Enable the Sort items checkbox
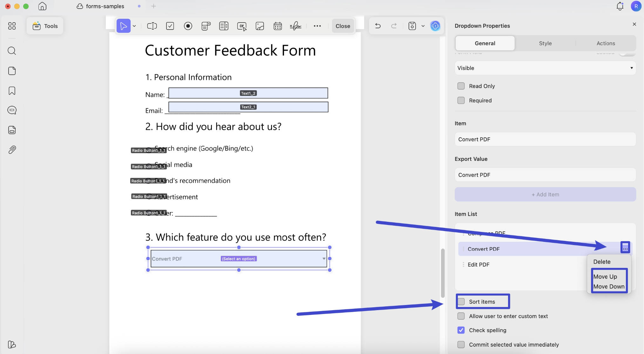644x354 pixels. pos(461,302)
